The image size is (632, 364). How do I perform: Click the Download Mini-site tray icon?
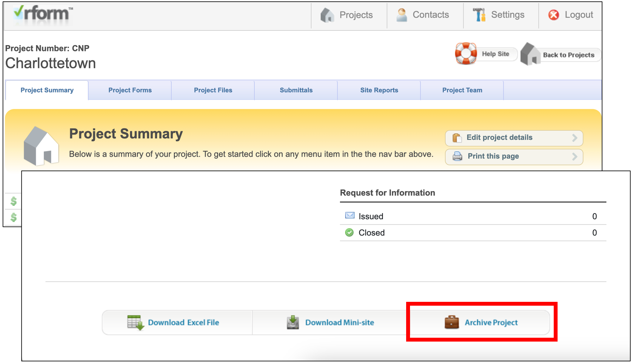[x=293, y=322]
